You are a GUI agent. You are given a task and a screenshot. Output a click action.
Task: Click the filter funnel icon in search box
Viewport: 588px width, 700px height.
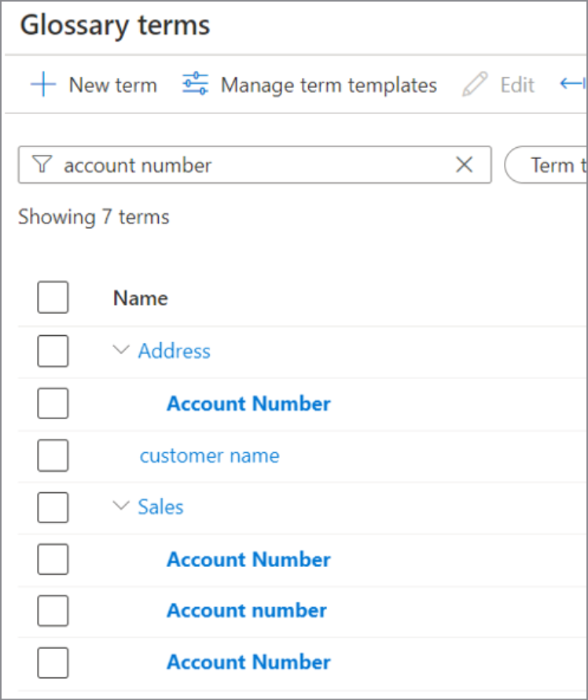click(42, 164)
